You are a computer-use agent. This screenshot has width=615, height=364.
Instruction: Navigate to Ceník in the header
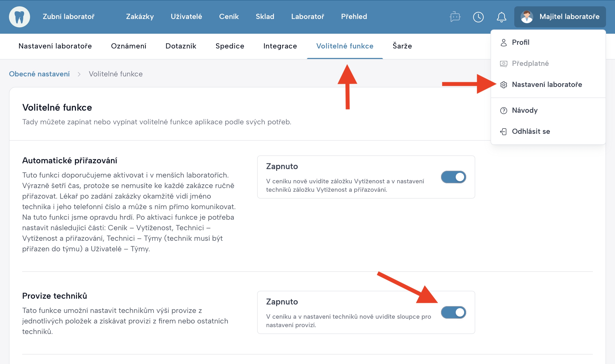pyautogui.click(x=229, y=17)
